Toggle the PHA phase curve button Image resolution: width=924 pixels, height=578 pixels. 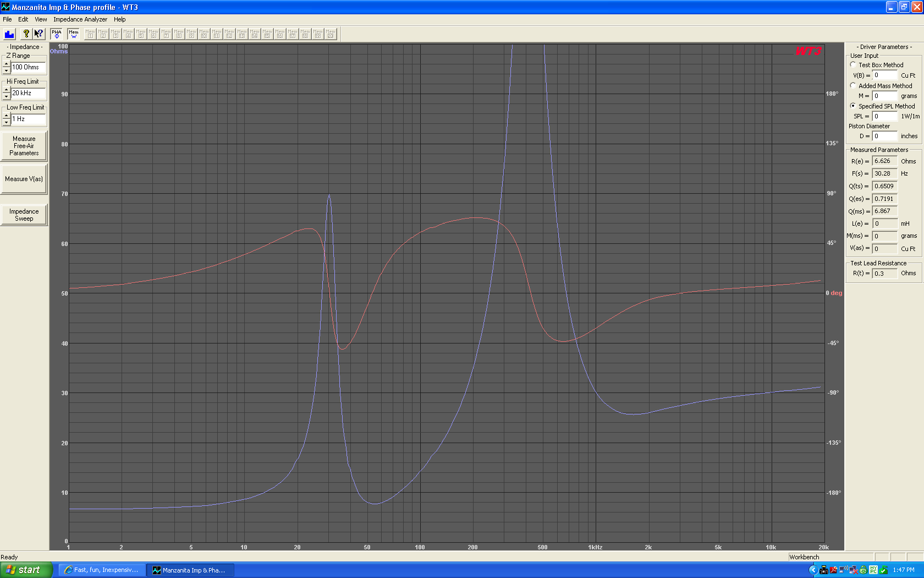[57, 34]
